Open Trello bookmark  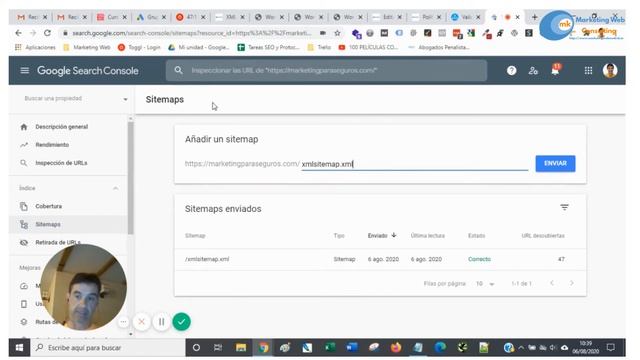[x=320, y=47]
